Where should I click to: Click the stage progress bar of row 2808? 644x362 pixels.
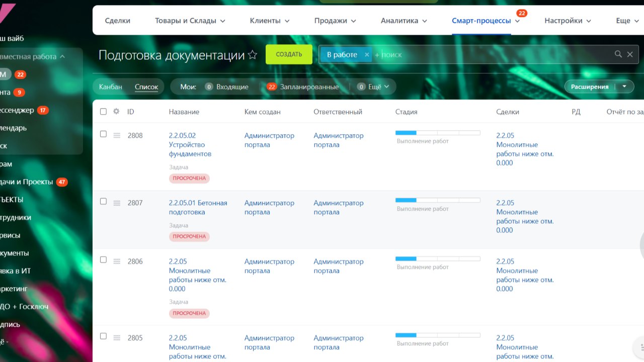click(x=438, y=133)
